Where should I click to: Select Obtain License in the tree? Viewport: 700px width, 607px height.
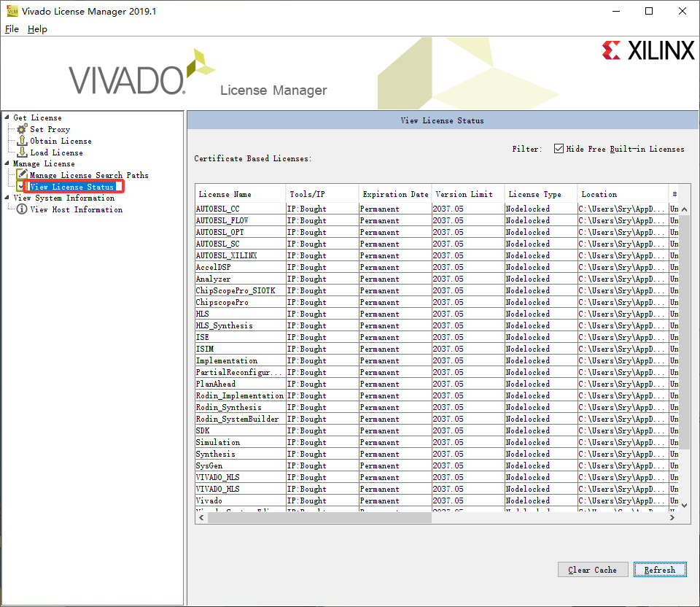click(x=61, y=141)
